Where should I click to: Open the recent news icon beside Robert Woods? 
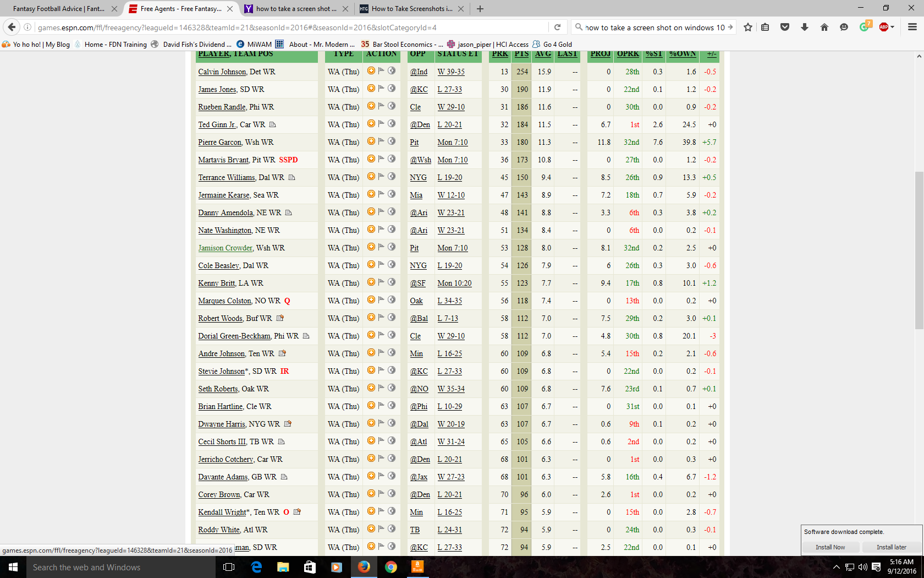click(x=280, y=318)
